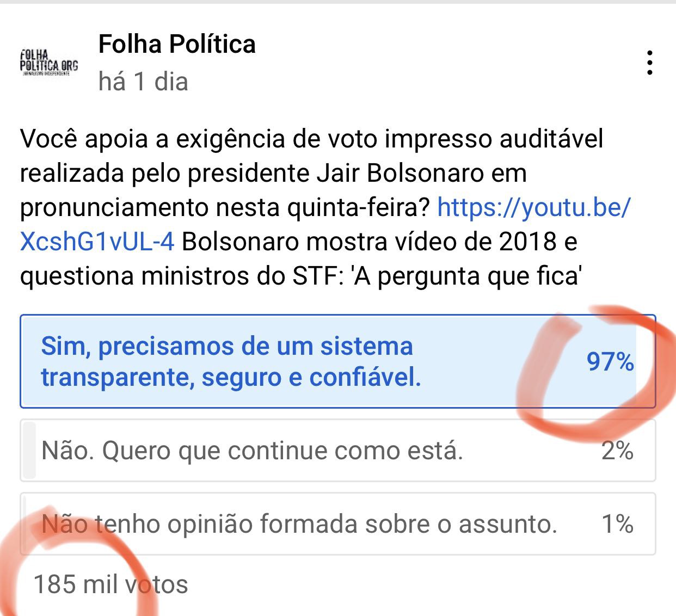
Task: Open the three-dot post options menu
Action: tap(649, 63)
